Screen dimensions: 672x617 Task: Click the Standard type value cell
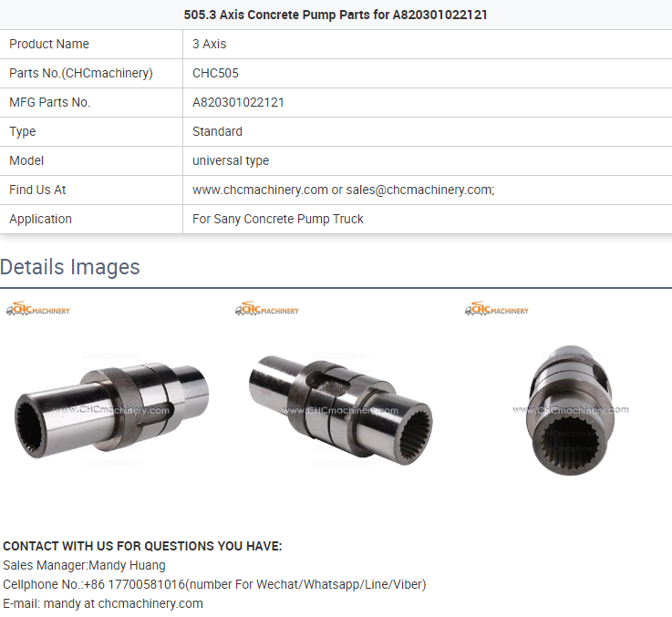(428, 131)
